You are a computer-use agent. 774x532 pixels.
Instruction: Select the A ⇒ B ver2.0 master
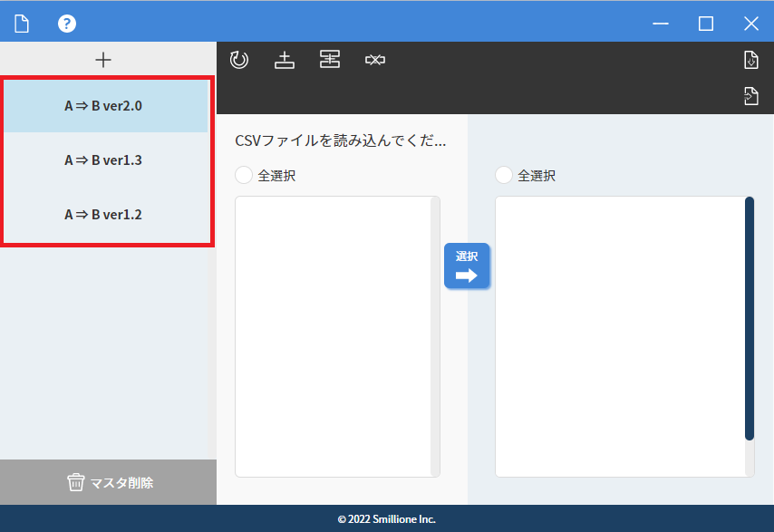(x=104, y=105)
